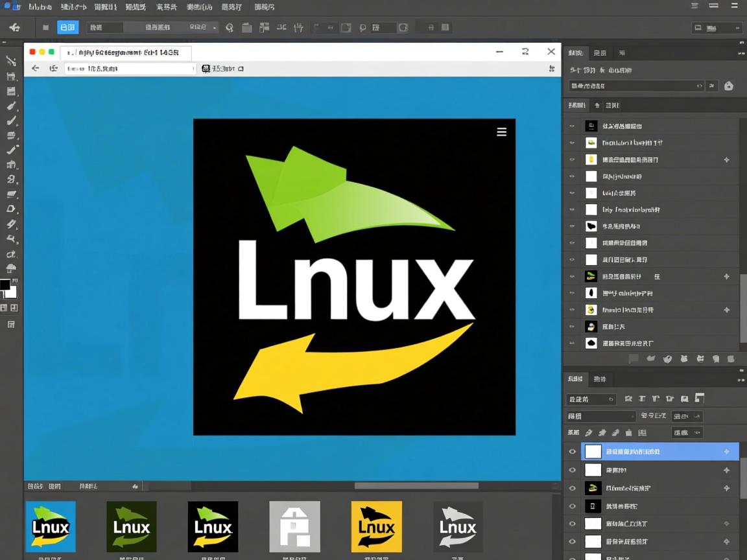Viewport: 747px width, 560px height.
Task: Click the back arrow in the browser window
Action: (36, 68)
